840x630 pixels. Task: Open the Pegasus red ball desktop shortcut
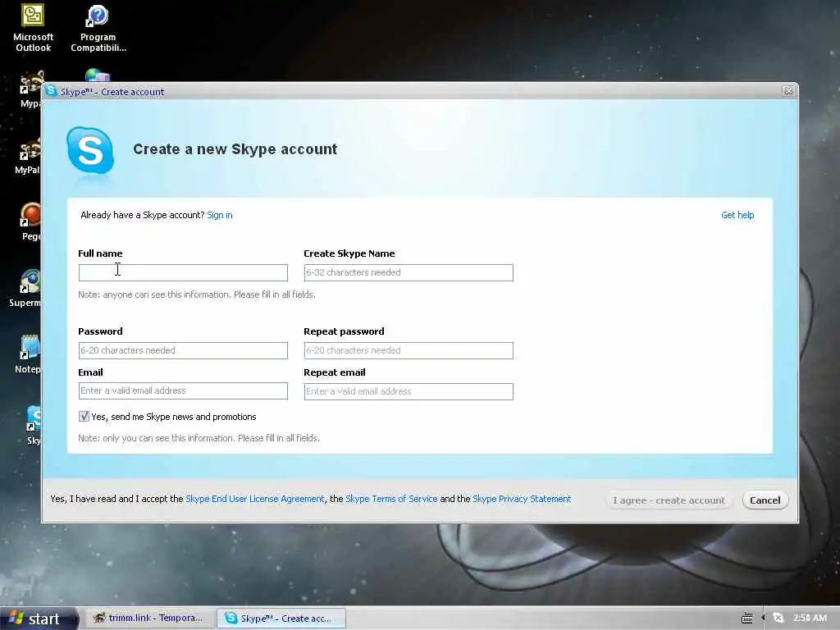pos(30,221)
